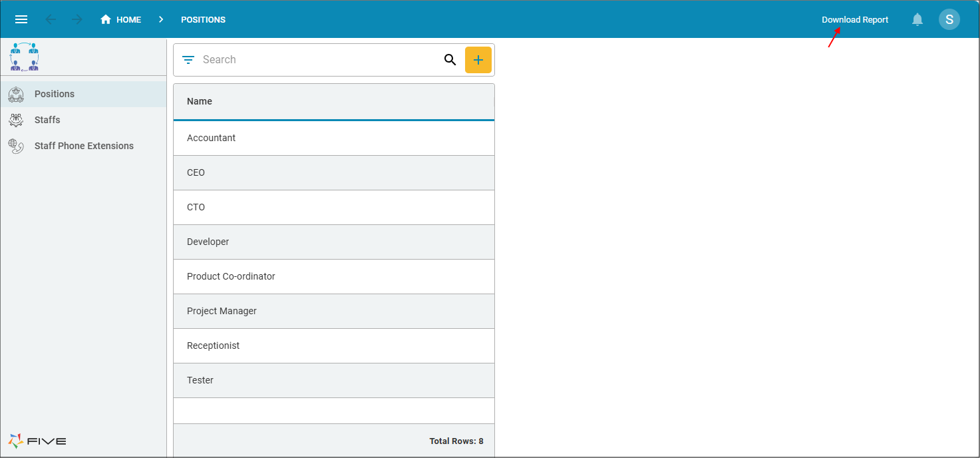Go to Home in breadcrumb
Image resolution: width=980 pixels, height=458 pixels.
tap(121, 19)
